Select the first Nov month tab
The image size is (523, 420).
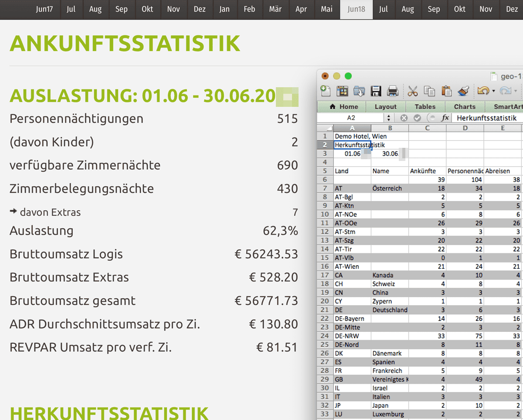(173, 9)
